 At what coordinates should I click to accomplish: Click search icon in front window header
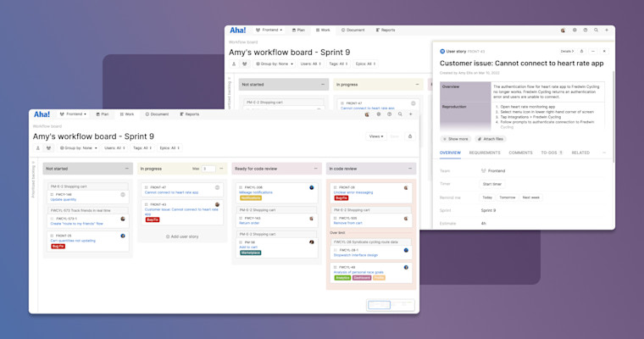pos(400,114)
